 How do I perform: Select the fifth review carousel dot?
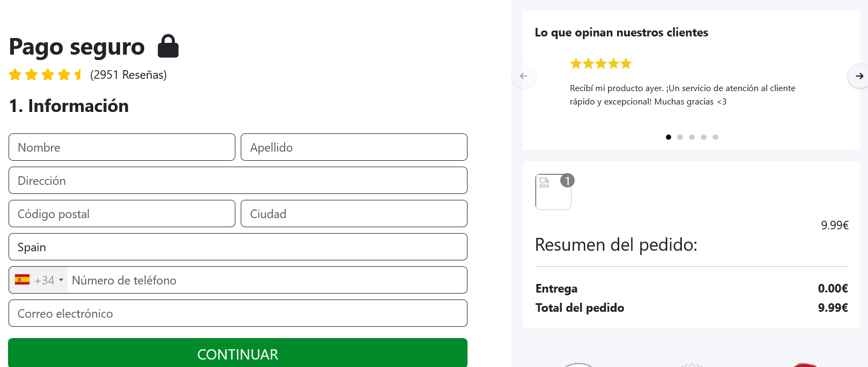[715, 137]
